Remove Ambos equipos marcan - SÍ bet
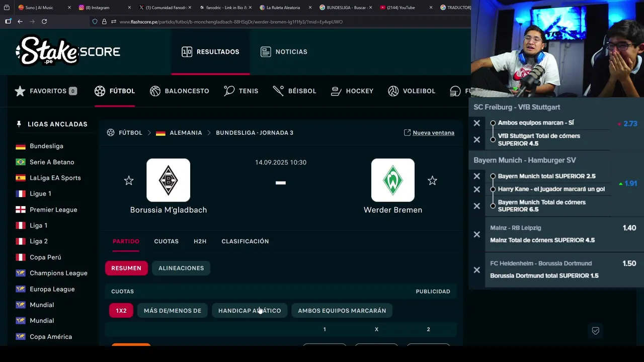644x362 pixels. (477, 123)
